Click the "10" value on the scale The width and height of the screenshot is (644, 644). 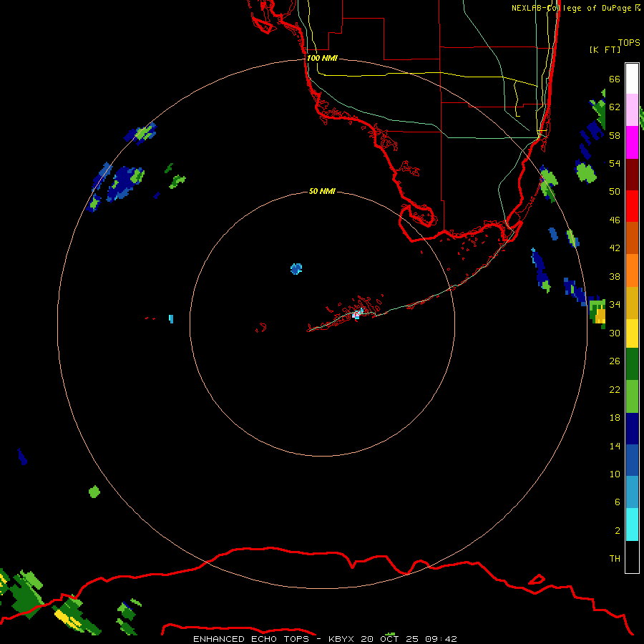[x=615, y=474]
